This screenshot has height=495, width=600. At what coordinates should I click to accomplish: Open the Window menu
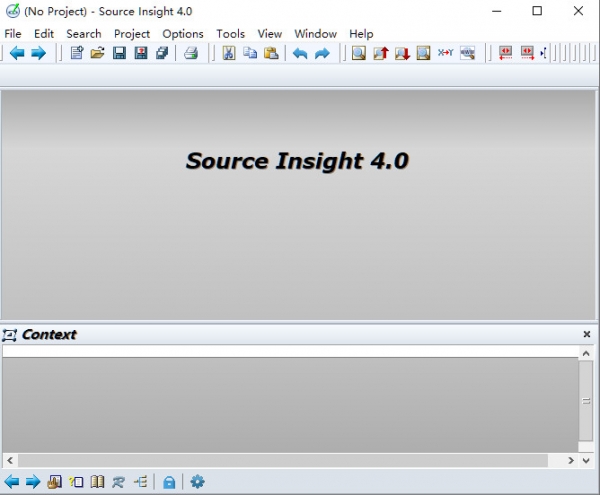pyautogui.click(x=316, y=34)
